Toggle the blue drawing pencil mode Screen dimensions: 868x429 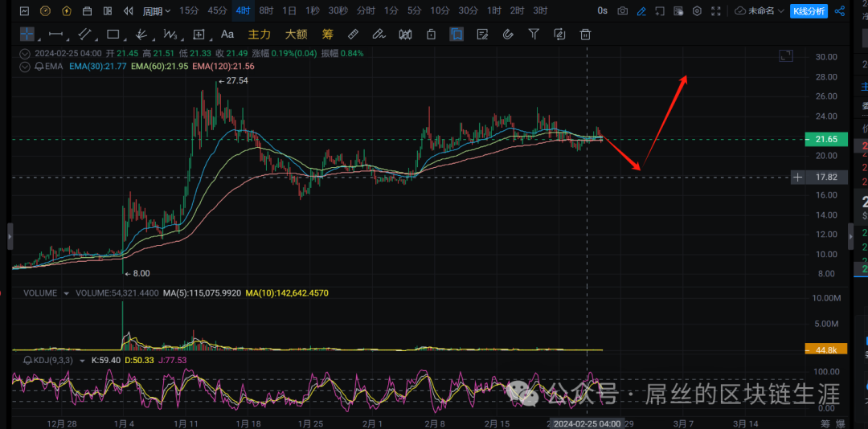click(x=641, y=10)
